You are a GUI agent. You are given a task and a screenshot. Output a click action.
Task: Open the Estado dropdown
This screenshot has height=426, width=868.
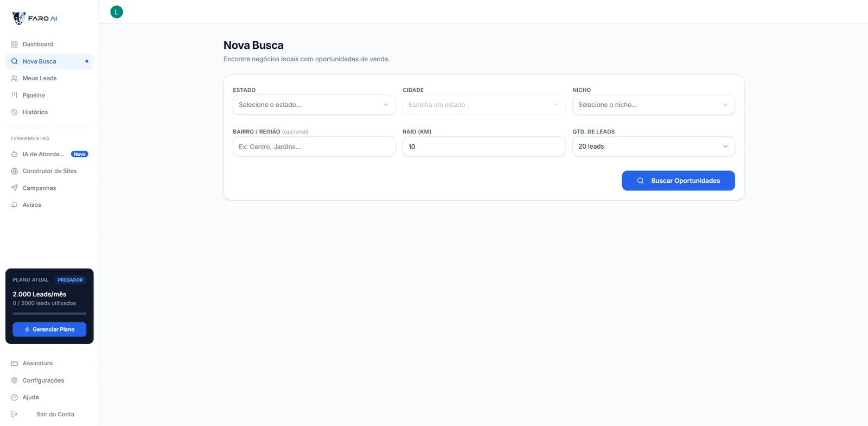coord(314,105)
